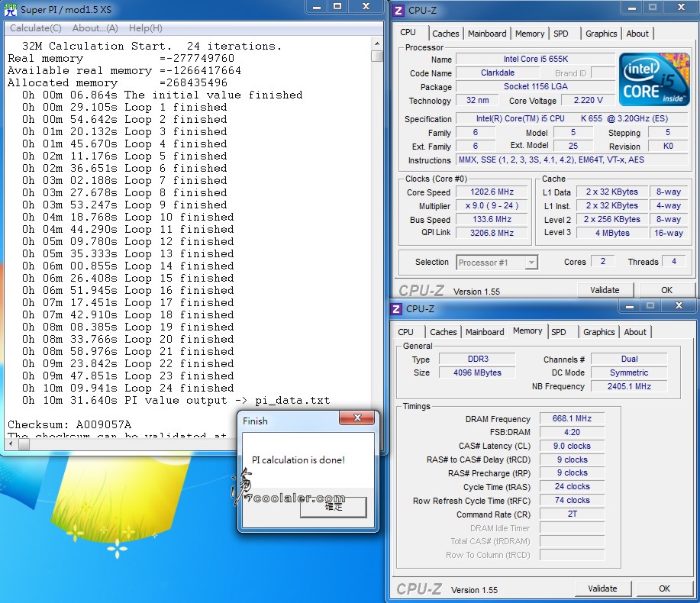The width and height of the screenshot is (700, 603).
Task: Minimize the lower CPU-Z window
Action: (630, 306)
